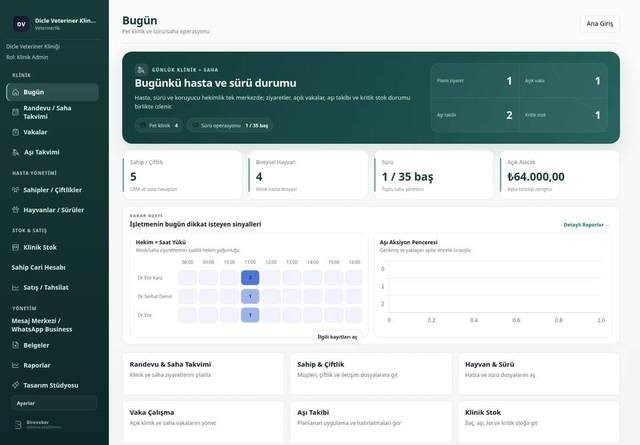Click the Açık Alacak ₺64.000,00 card
This screenshot has height=445, width=640.
[x=560, y=175]
